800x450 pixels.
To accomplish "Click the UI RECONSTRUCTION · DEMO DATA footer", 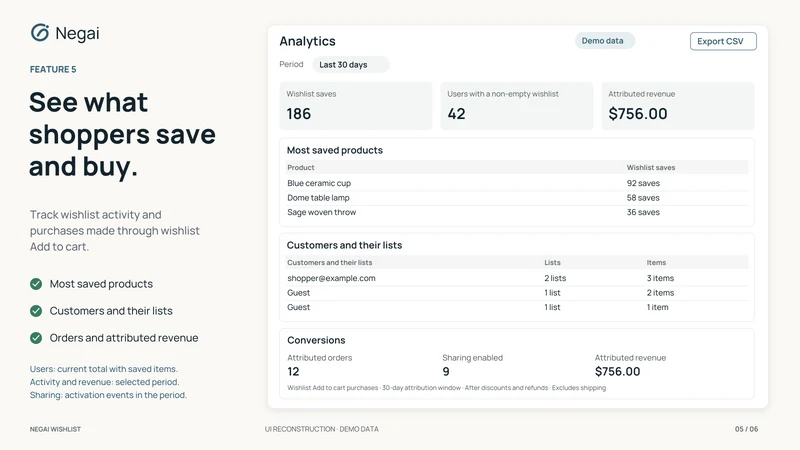I will click(x=321, y=429).
